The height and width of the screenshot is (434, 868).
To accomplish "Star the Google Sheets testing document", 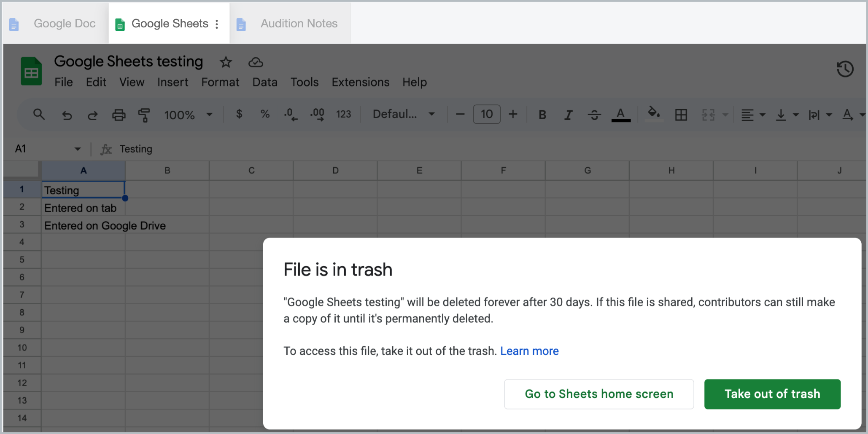I will tap(226, 62).
